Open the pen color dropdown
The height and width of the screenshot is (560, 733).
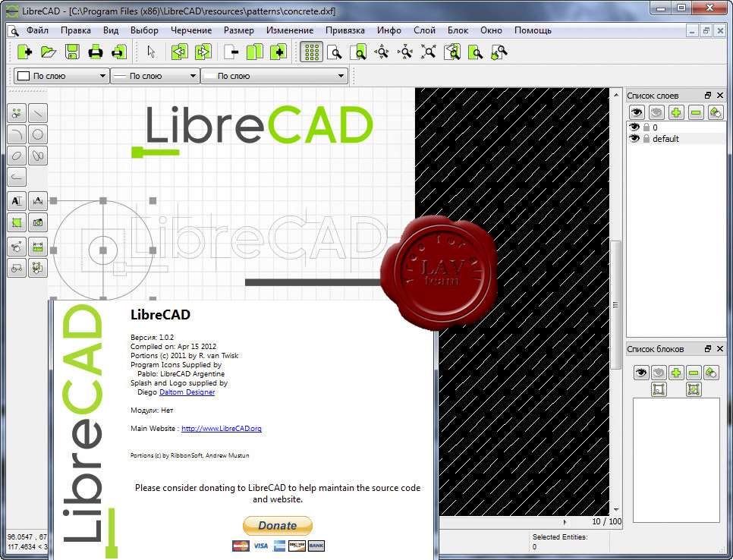(61, 76)
